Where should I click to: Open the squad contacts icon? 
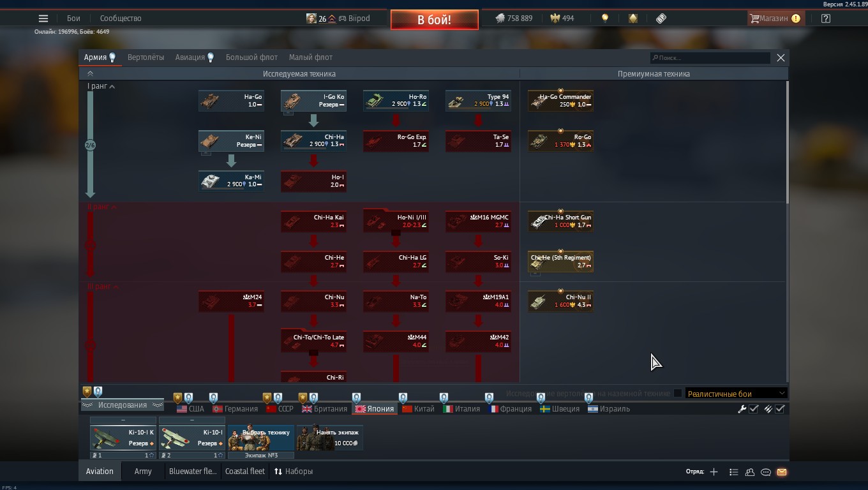pos(750,472)
